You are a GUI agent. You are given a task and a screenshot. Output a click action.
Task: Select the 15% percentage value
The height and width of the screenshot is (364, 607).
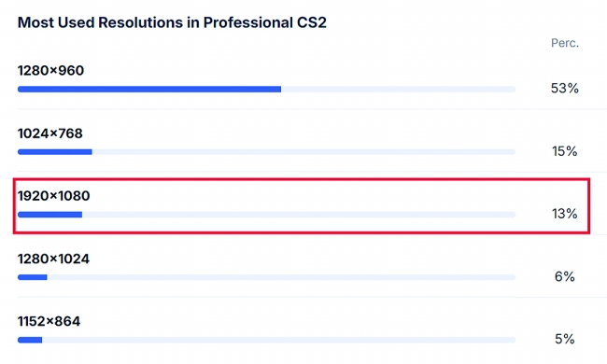coord(564,151)
